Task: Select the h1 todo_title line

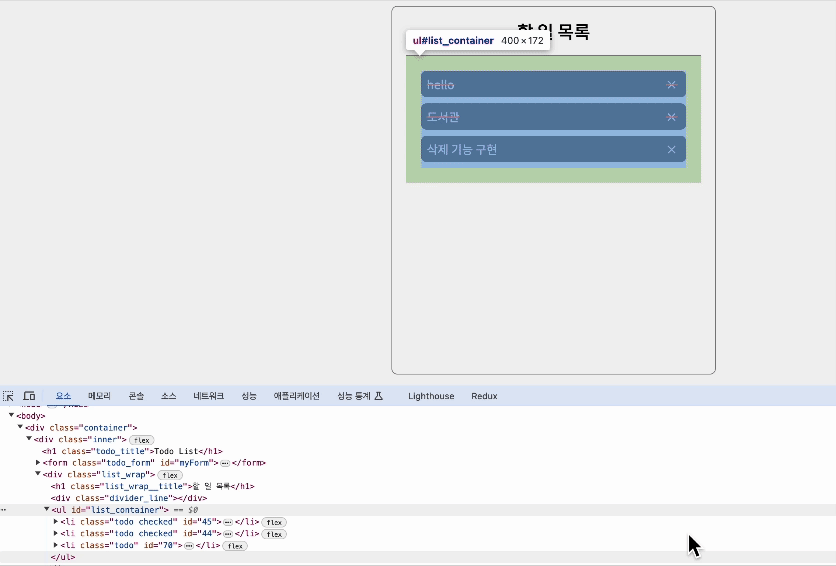Action: tap(132, 451)
